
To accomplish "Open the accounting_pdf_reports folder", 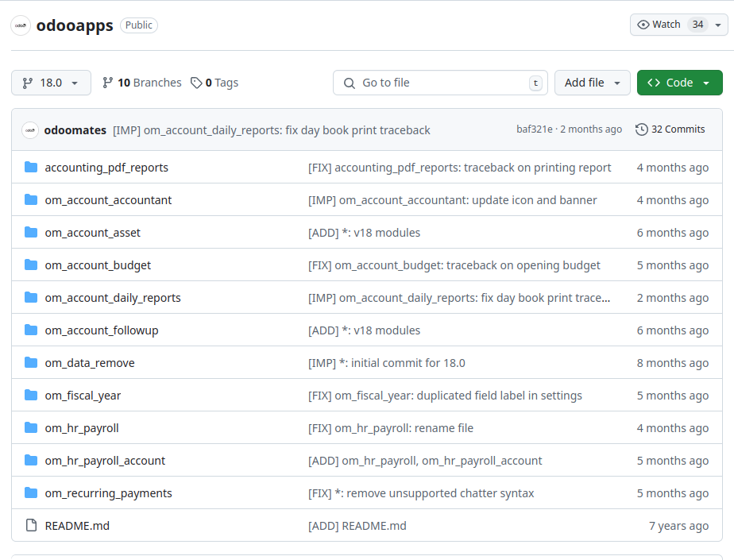I will point(106,168).
